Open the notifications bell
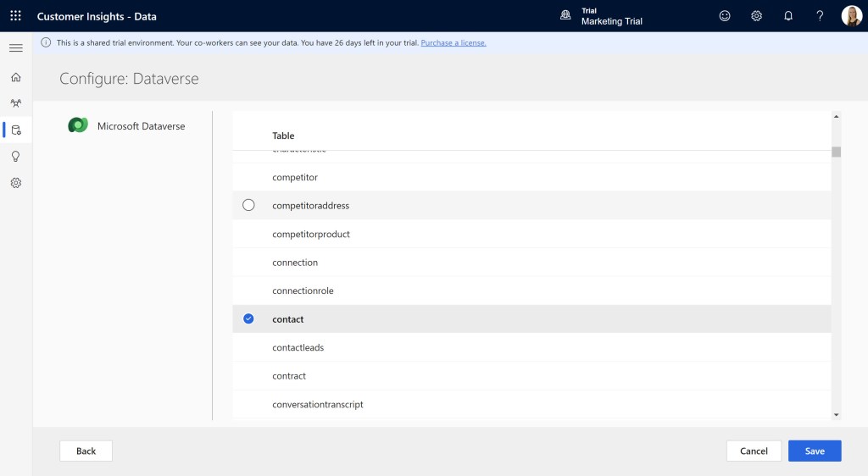The width and height of the screenshot is (868, 476). (788, 16)
